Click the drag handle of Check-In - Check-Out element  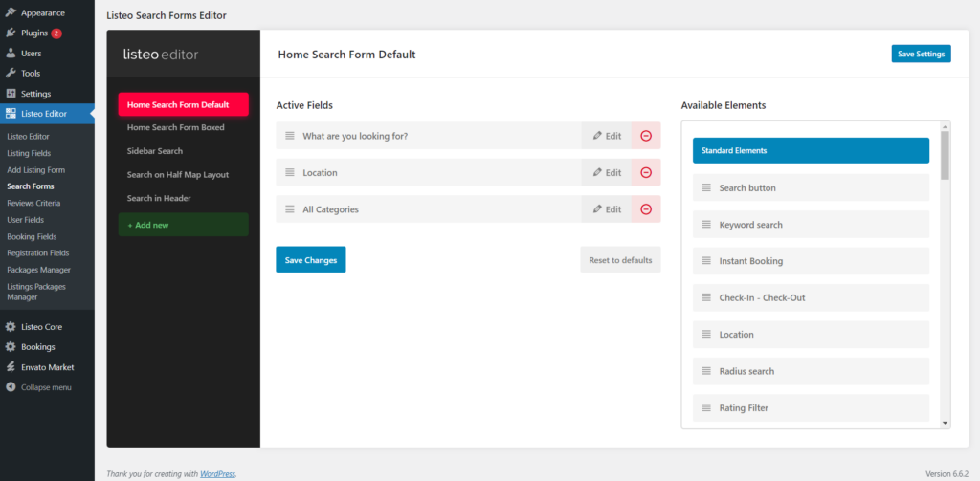point(706,297)
